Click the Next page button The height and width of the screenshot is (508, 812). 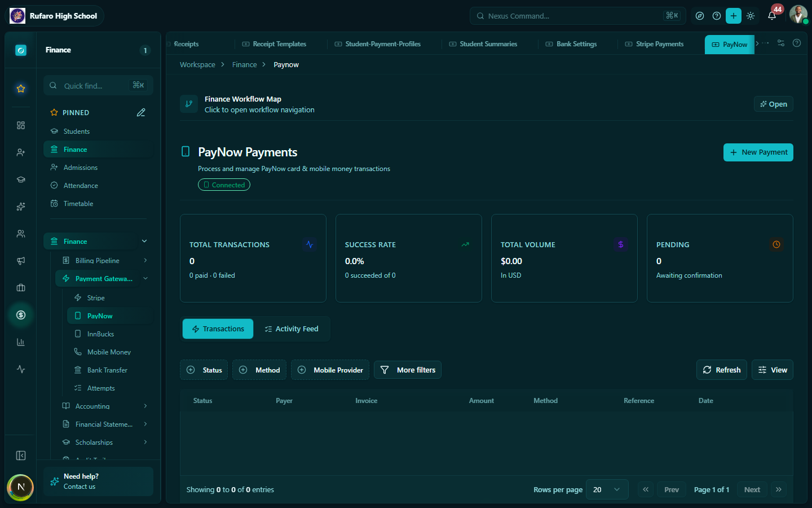pyautogui.click(x=752, y=489)
